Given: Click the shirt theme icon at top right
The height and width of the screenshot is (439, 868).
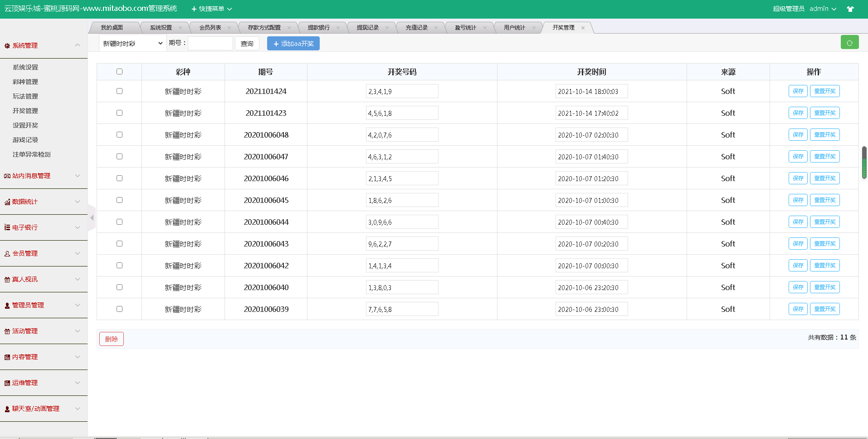Looking at the screenshot, I should (850, 9).
